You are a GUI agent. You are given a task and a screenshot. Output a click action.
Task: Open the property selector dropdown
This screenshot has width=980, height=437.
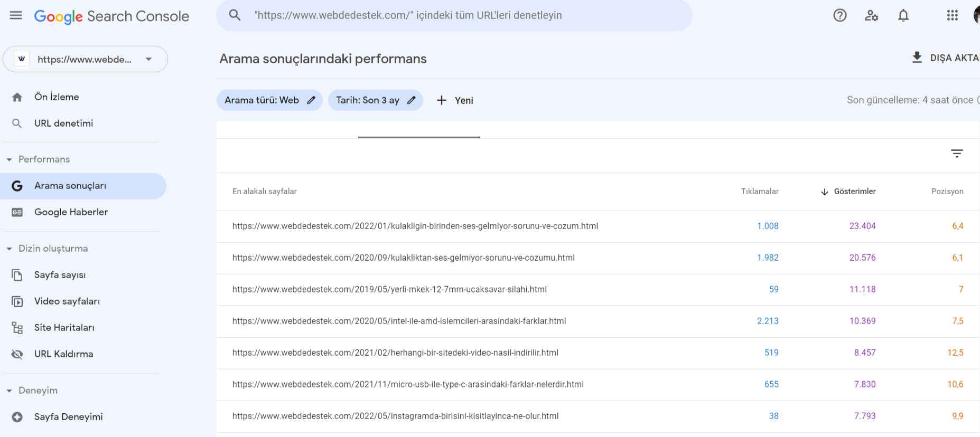pos(86,59)
